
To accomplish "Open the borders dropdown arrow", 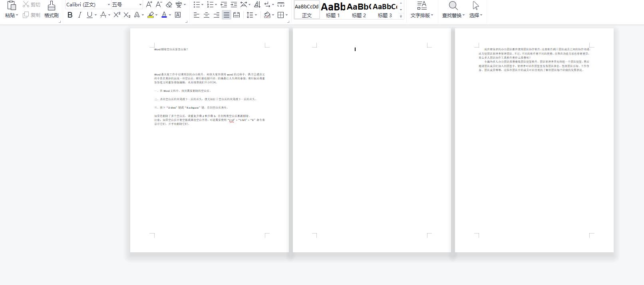I will click(287, 15).
